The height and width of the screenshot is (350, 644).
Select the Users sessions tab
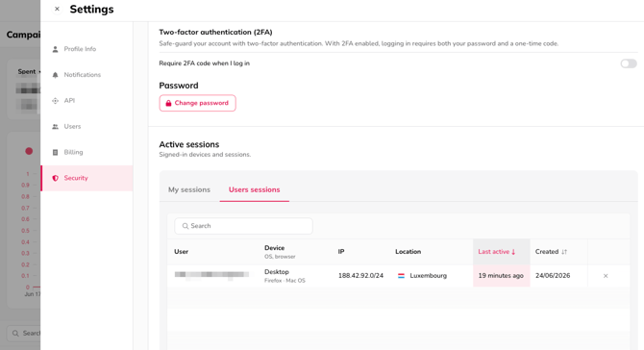click(254, 189)
